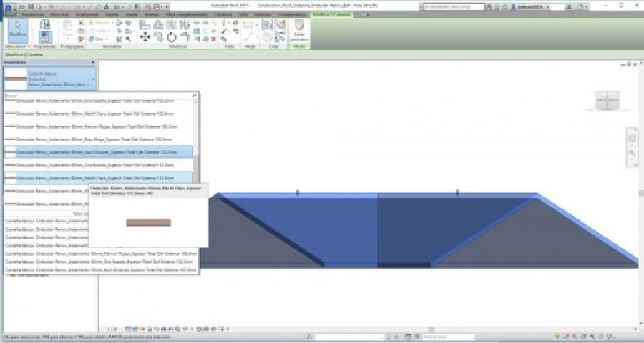This screenshot has width=644, height=343.
Task: Select Marfil-Claro 132.3mm roof type
Action: pos(99,178)
